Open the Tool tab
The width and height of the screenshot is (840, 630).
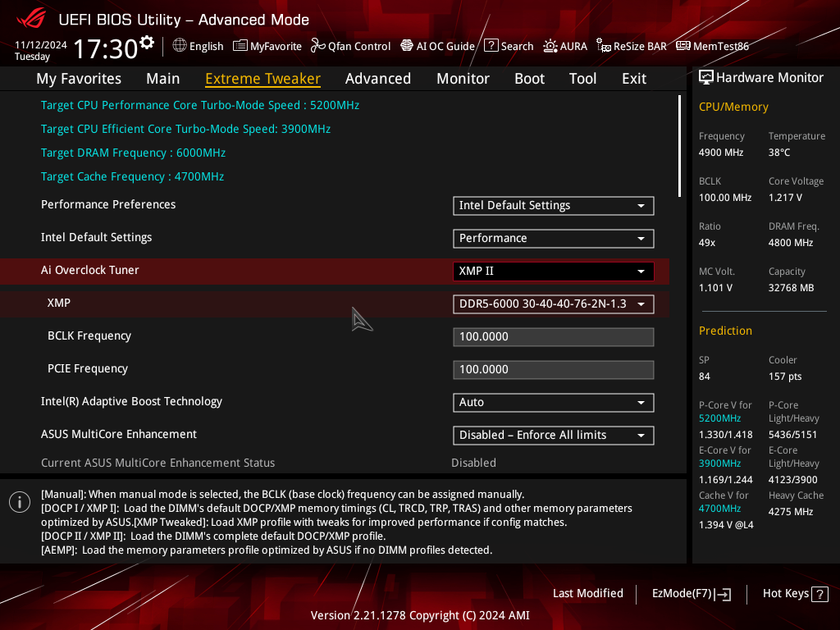[x=583, y=79]
